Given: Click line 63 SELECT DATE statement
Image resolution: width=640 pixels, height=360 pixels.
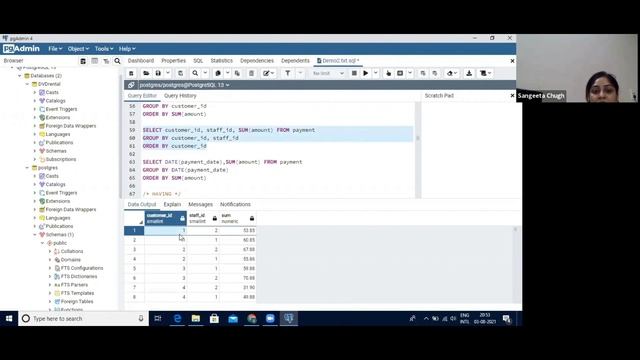Looking at the screenshot, I should pyautogui.click(x=222, y=162).
